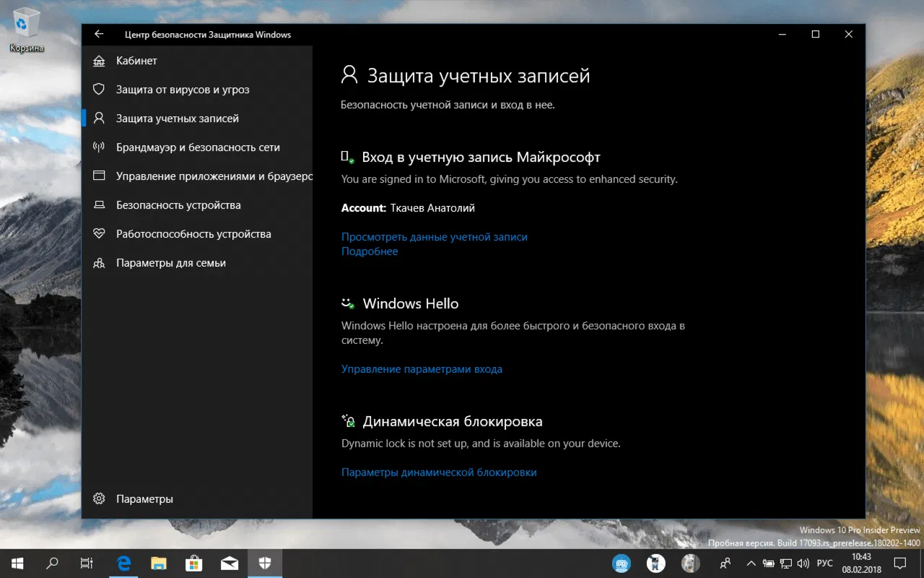The height and width of the screenshot is (578, 924).
Task: Switch input language via РУС indicator
Action: 824,563
